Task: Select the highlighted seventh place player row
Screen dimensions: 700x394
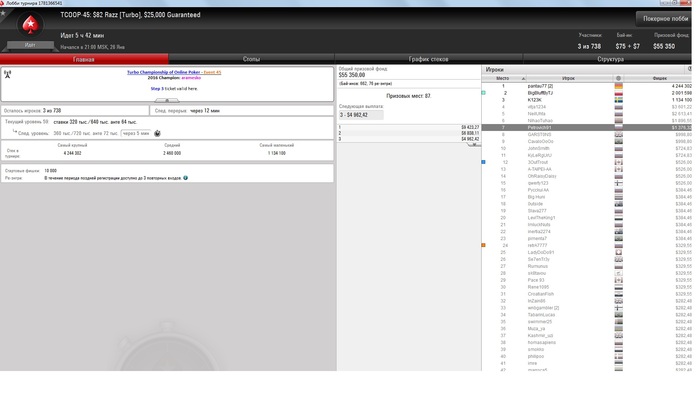Action: 587,128
